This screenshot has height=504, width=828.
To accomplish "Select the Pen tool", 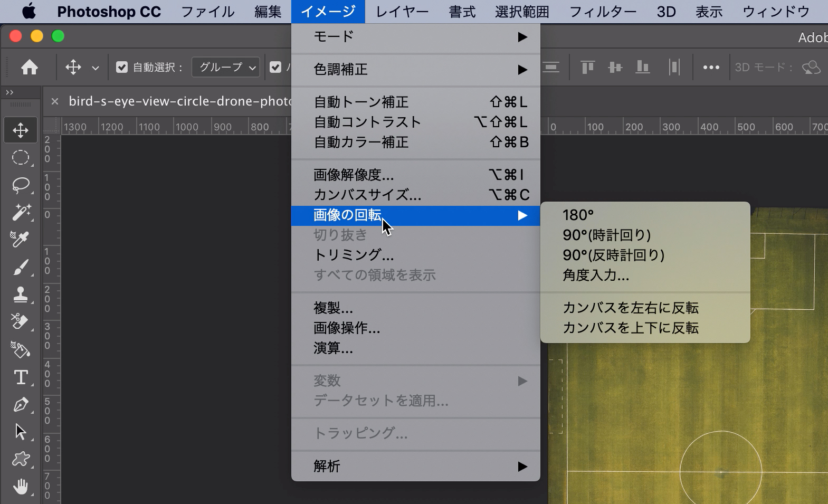I will tap(21, 404).
